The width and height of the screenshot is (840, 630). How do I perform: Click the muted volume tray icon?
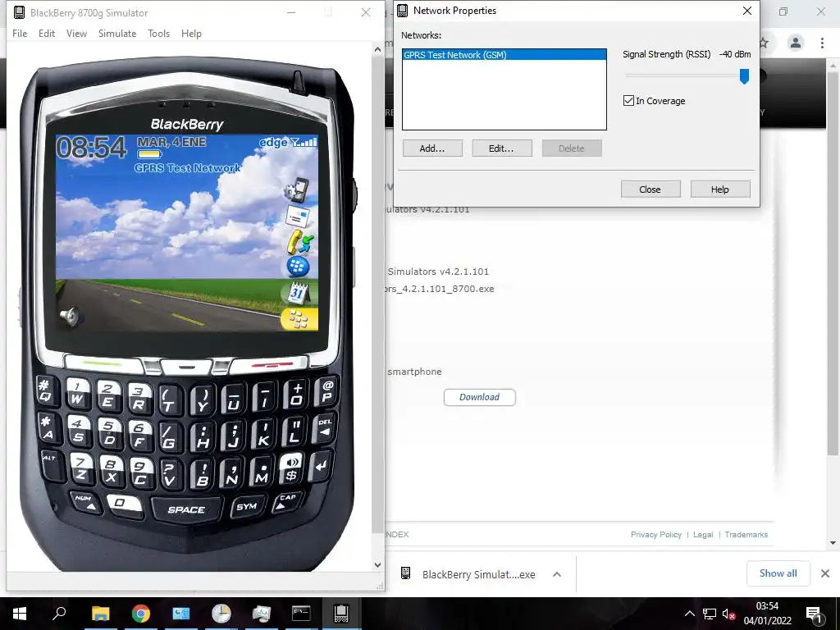[x=728, y=614]
